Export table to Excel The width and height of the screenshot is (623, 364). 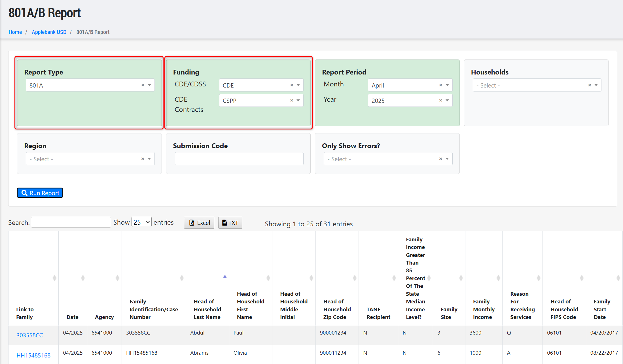coord(199,223)
